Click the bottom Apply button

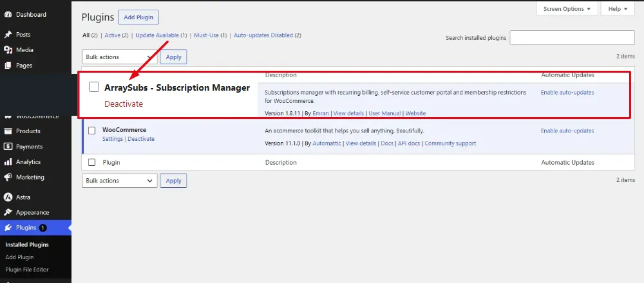click(x=173, y=181)
